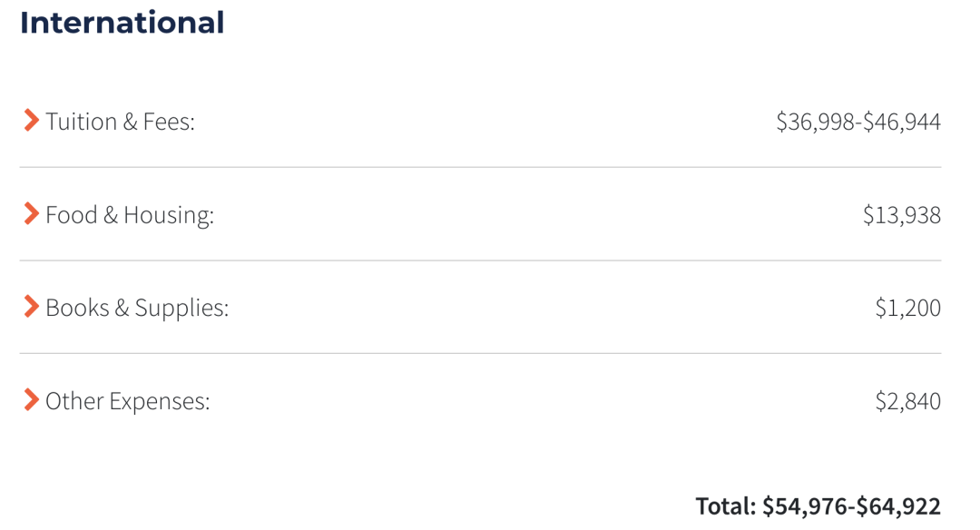Open the chevron next to Books & Supplies

[x=31, y=306]
